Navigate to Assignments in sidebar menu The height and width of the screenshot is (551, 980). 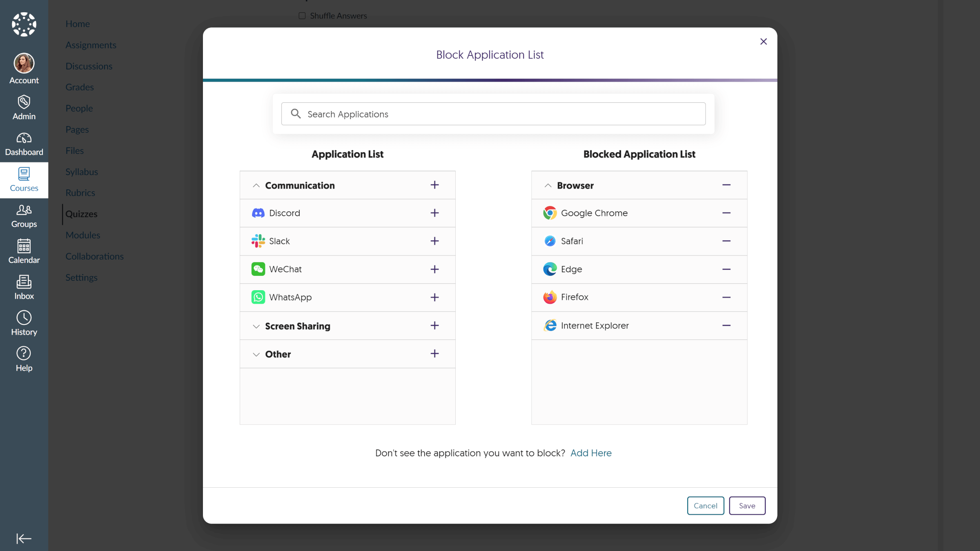[x=90, y=44]
